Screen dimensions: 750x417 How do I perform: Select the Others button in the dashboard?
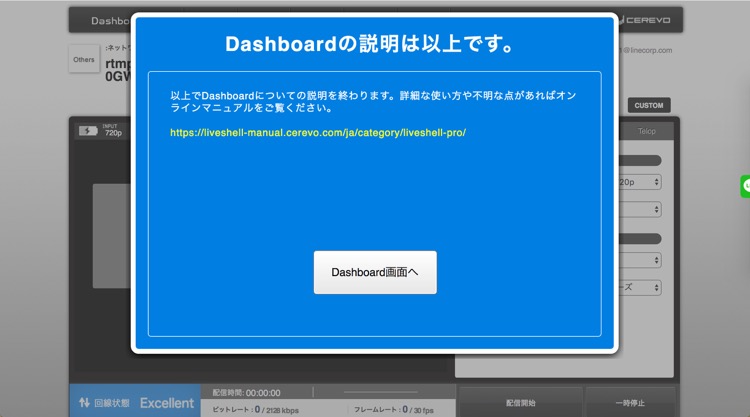[x=84, y=59]
